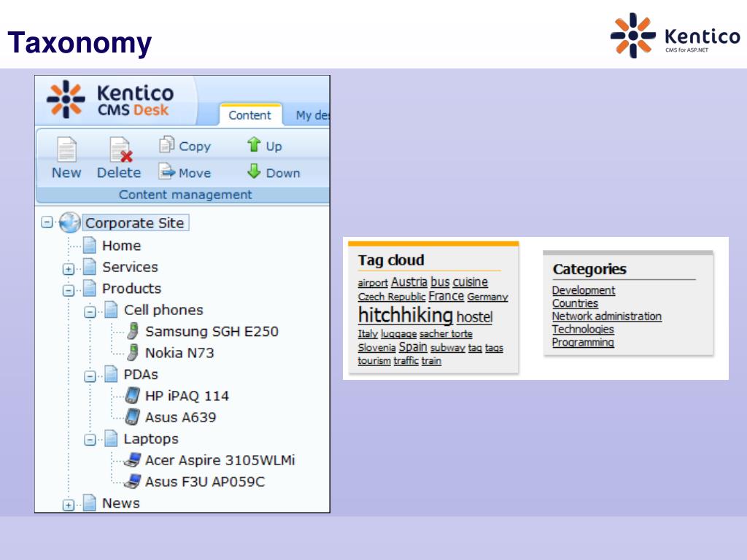Click the Delete document icon
The image size is (747, 560).
click(120, 149)
